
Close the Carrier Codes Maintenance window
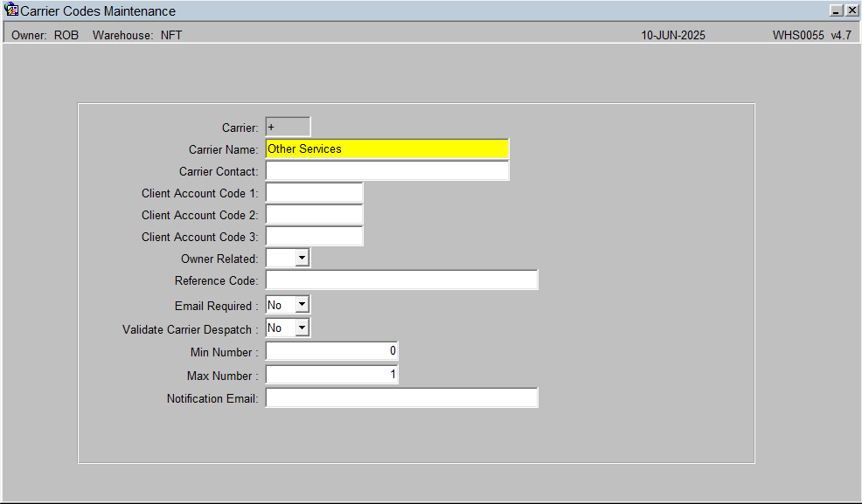(852, 10)
